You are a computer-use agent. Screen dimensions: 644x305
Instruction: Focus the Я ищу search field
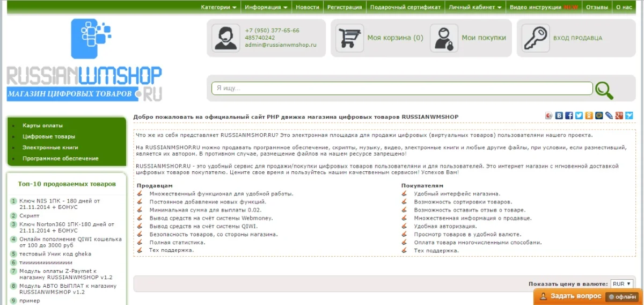pos(402,88)
